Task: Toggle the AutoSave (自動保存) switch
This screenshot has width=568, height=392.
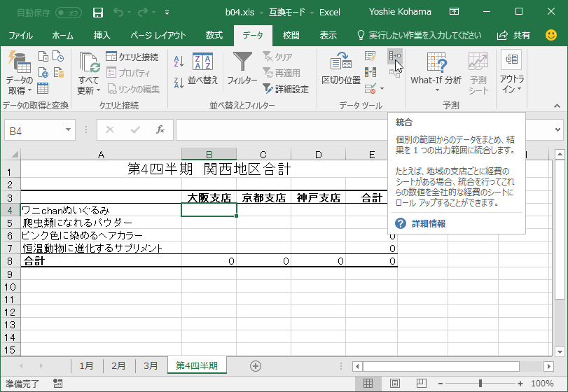Action: click(69, 13)
